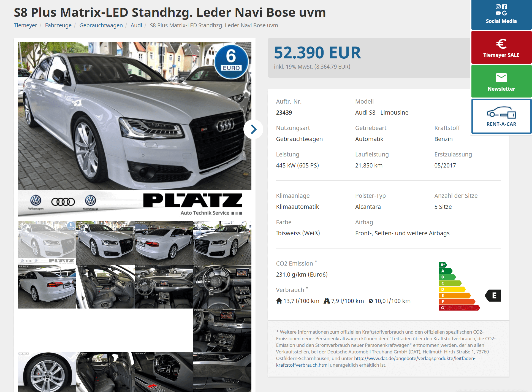Select thumbnail of front view with black grille

pyautogui.click(x=105, y=243)
